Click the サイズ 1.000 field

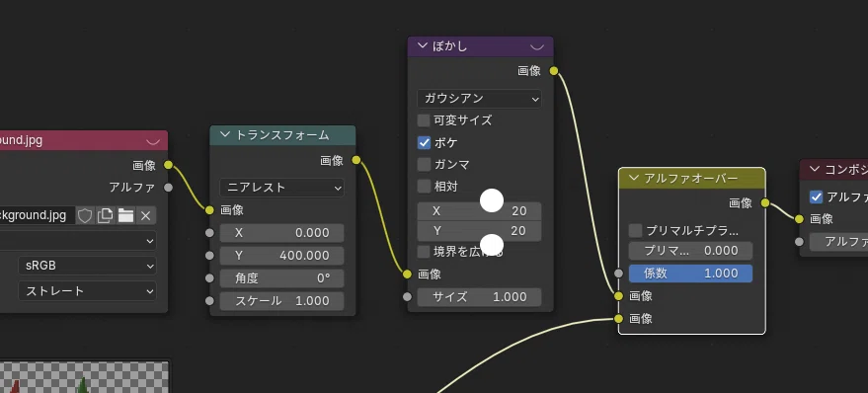[x=479, y=297]
